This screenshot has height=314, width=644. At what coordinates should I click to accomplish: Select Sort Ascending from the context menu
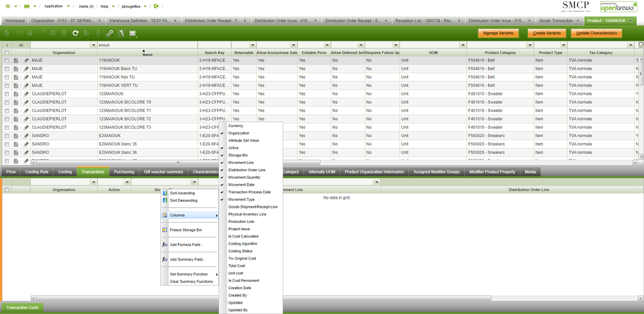point(182,193)
